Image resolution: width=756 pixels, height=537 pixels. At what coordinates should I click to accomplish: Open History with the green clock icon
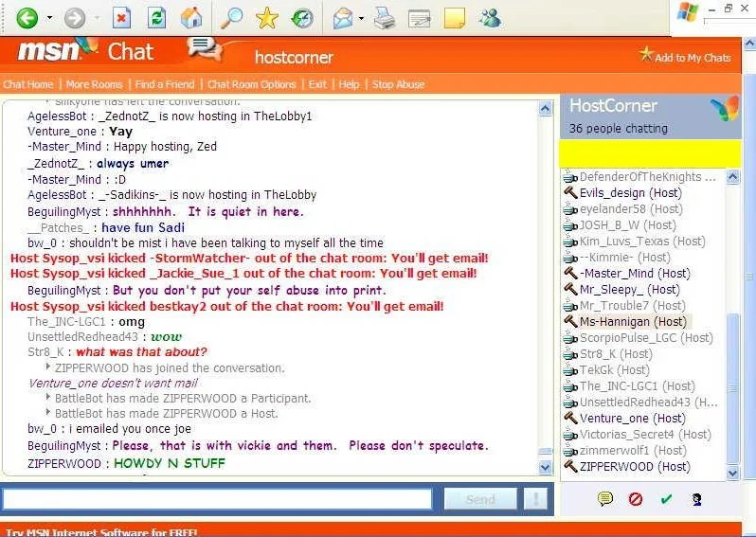(302, 18)
